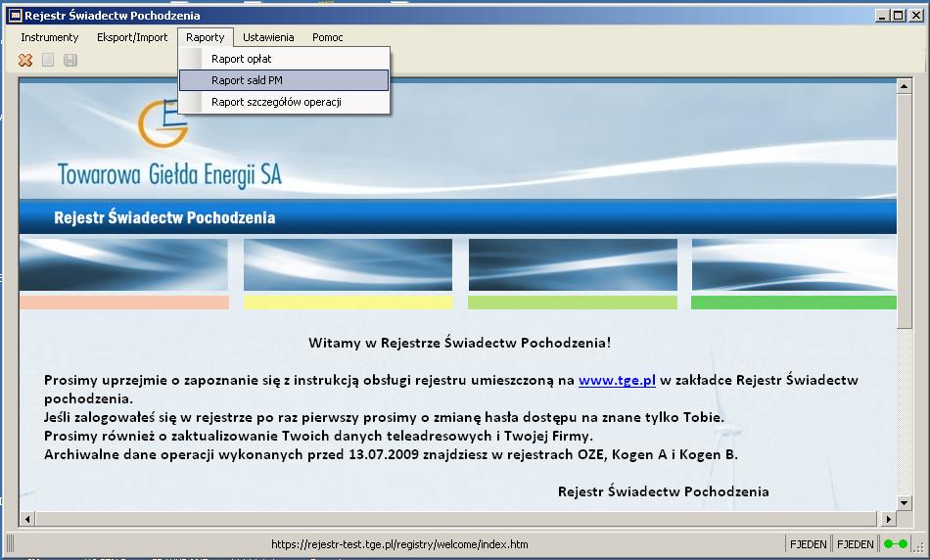Viewport: 930px width, 560px height.
Task: Click the save diskette toolbar icon
Action: (x=70, y=60)
